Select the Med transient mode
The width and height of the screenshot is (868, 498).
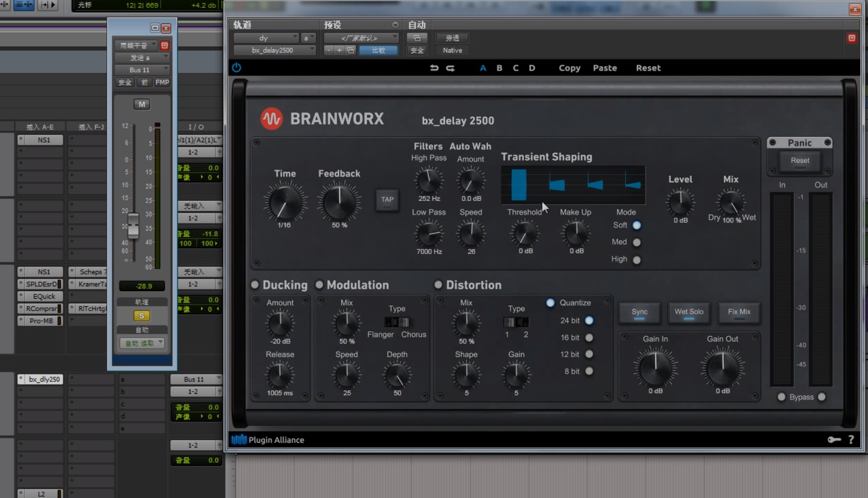click(637, 242)
